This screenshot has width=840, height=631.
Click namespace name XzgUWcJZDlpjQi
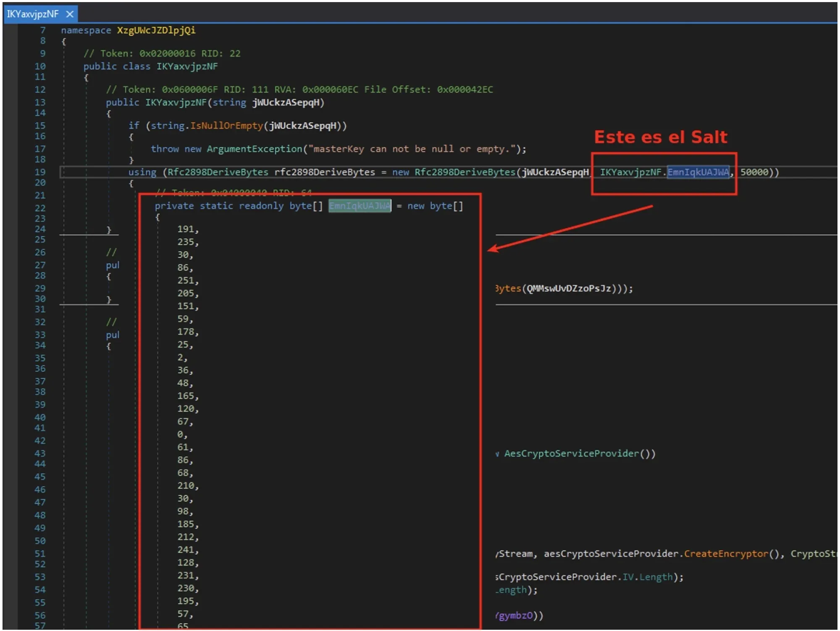(x=156, y=30)
